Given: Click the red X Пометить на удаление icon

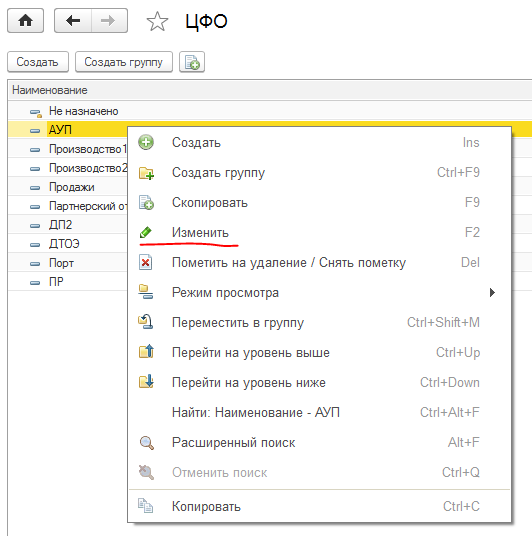Looking at the screenshot, I should click(x=146, y=263).
